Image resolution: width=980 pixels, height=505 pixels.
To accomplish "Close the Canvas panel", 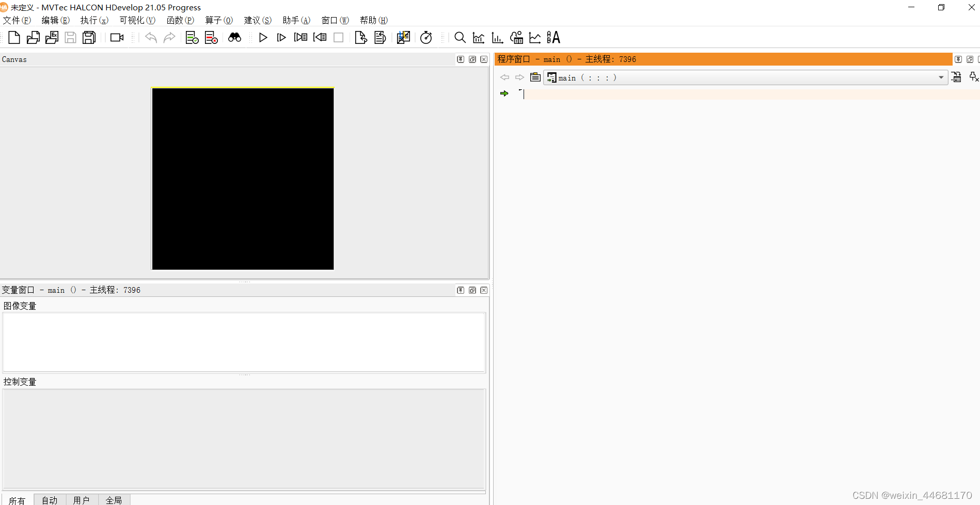I will pos(484,59).
